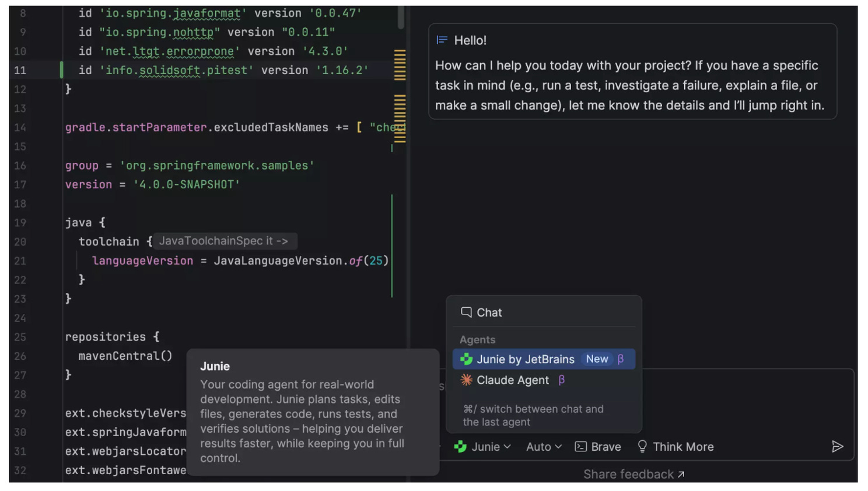The width and height of the screenshot is (868, 491).
Task: Open the Share feedback link
Action: pos(634,474)
